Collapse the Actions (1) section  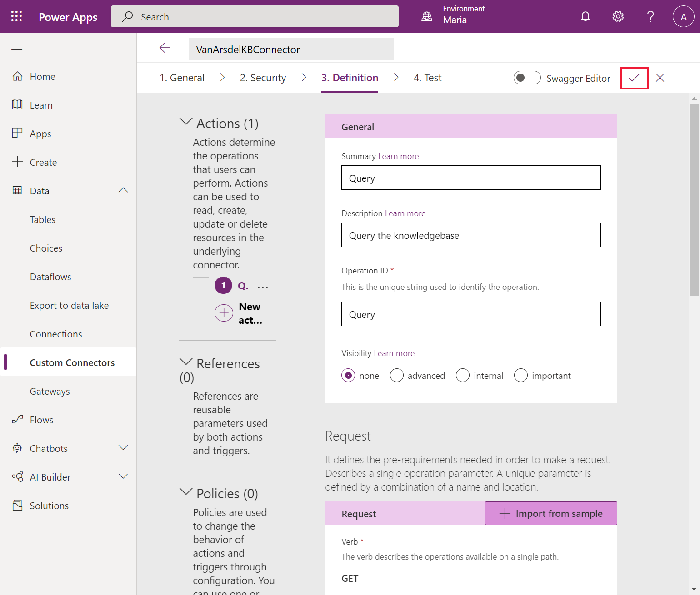coord(186,122)
